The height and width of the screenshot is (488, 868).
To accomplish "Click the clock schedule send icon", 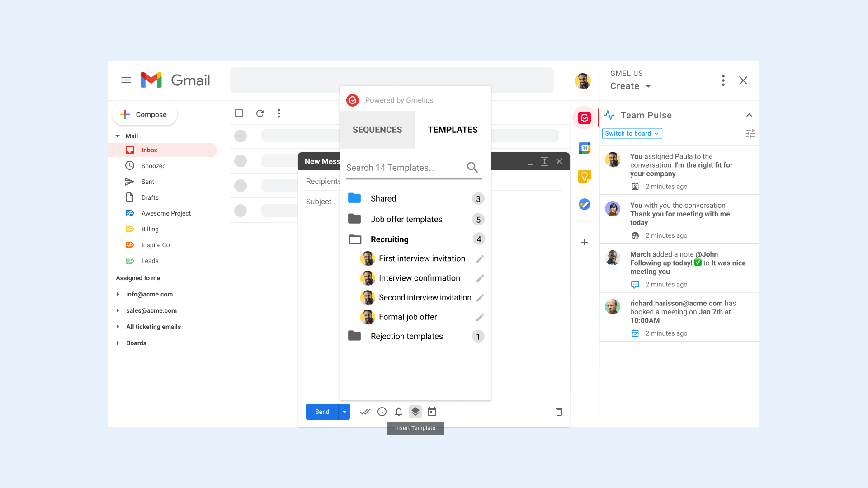I will click(382, 412).
